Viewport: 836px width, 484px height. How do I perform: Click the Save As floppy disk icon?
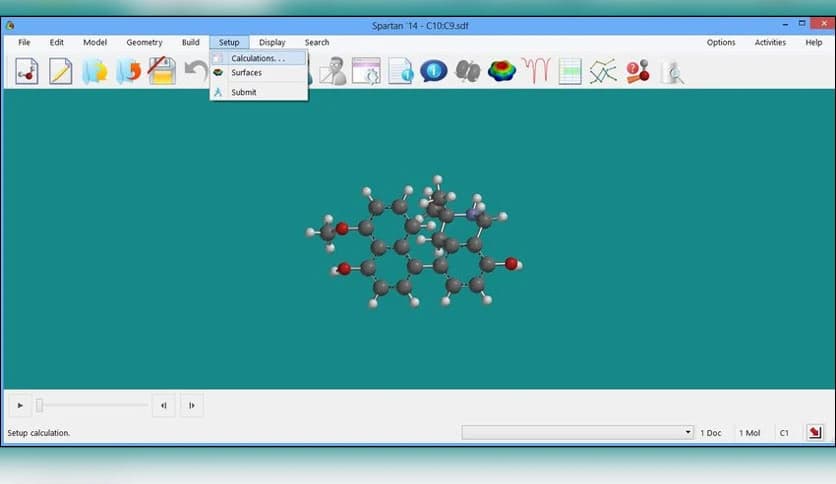point(162,71)
